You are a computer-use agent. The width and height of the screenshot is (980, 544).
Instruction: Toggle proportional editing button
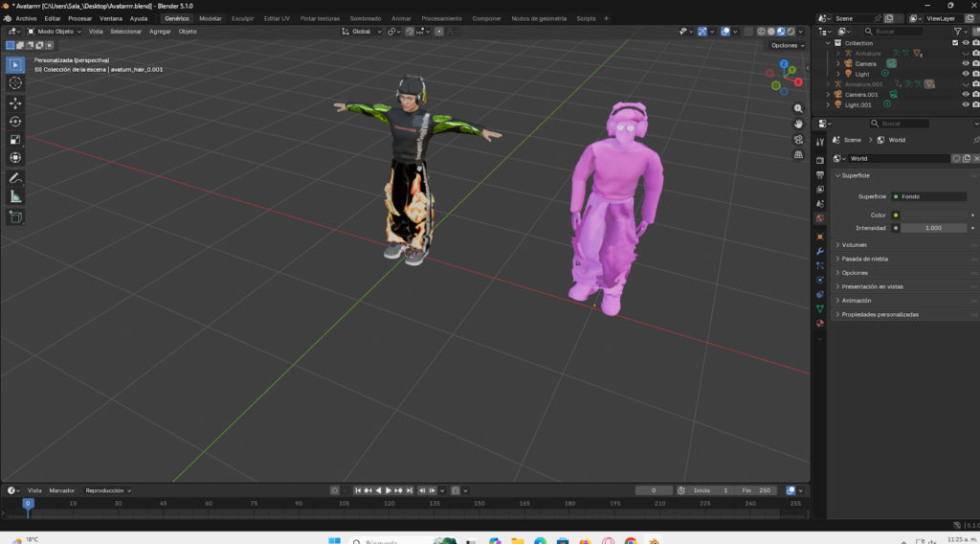(x=438, y=32)
